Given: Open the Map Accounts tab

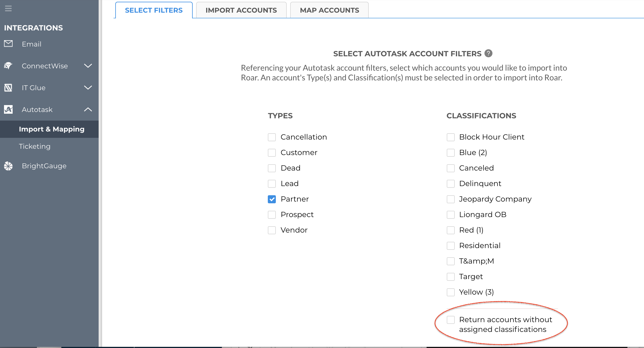Looking at the screenshot, I should [329, 10].
